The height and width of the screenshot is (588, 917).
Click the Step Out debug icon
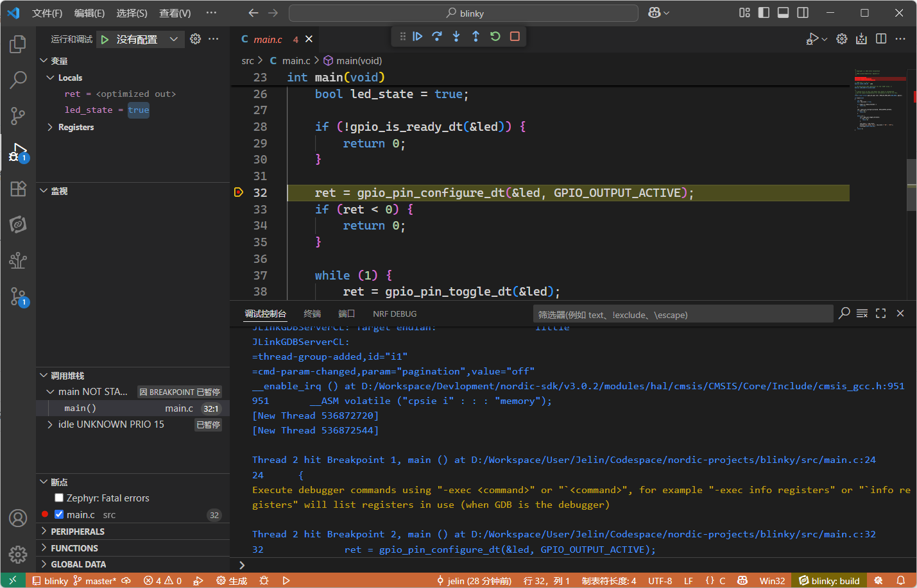(476, 37)
